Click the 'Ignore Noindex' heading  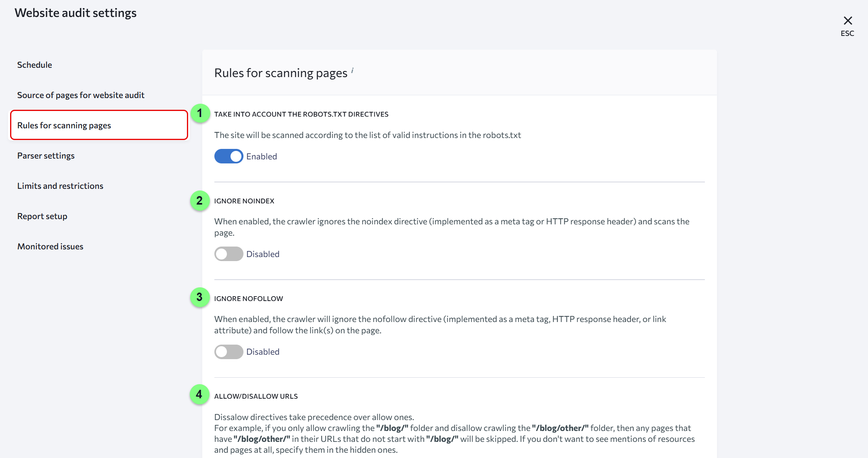click(244, 201)
